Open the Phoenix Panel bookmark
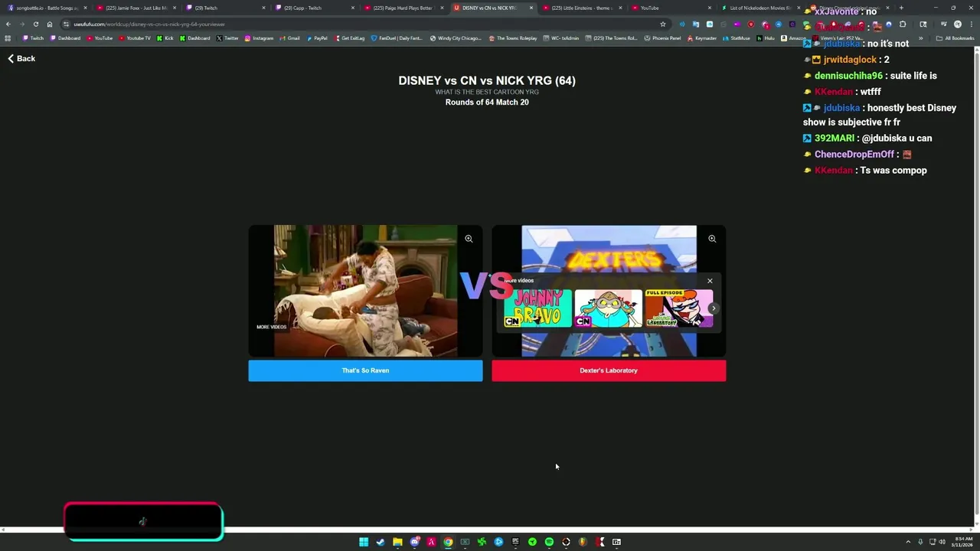The image size is (980, 551). 662,38
